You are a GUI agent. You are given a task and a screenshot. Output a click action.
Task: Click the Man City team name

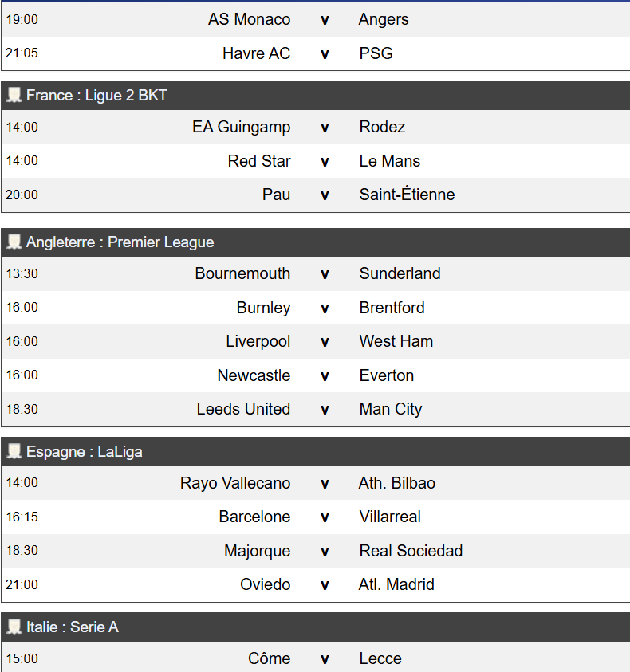pos(391,410)
